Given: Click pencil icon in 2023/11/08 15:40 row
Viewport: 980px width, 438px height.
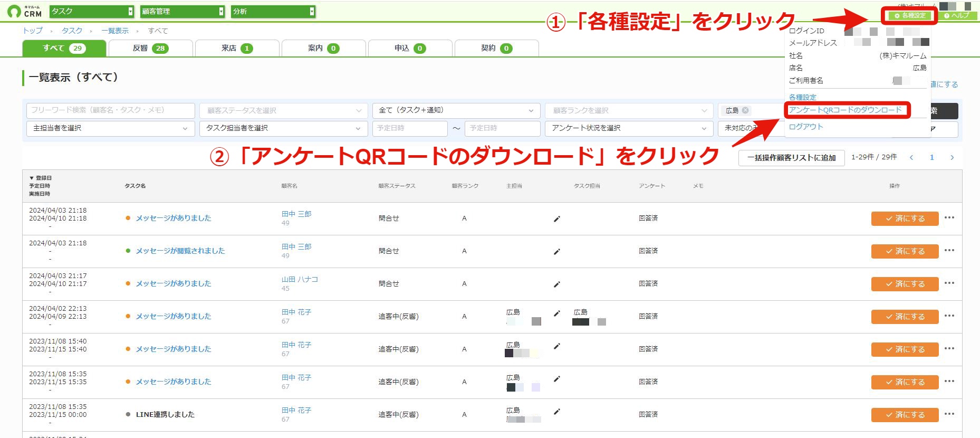Looking at the screenshot, I should coord(556,346).
